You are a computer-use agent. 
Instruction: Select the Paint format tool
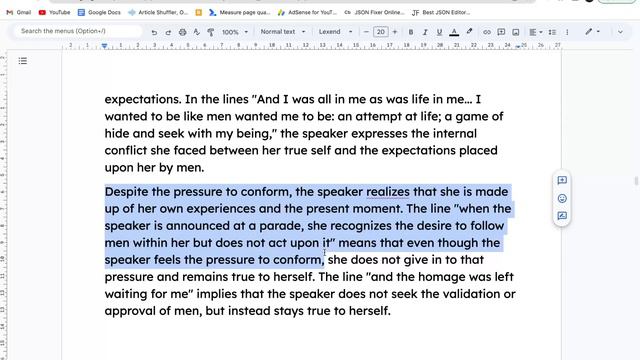(x=211, y=32)
